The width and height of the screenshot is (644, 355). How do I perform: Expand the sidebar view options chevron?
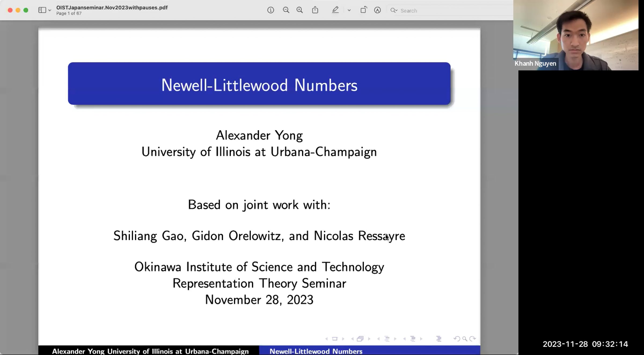50,10
